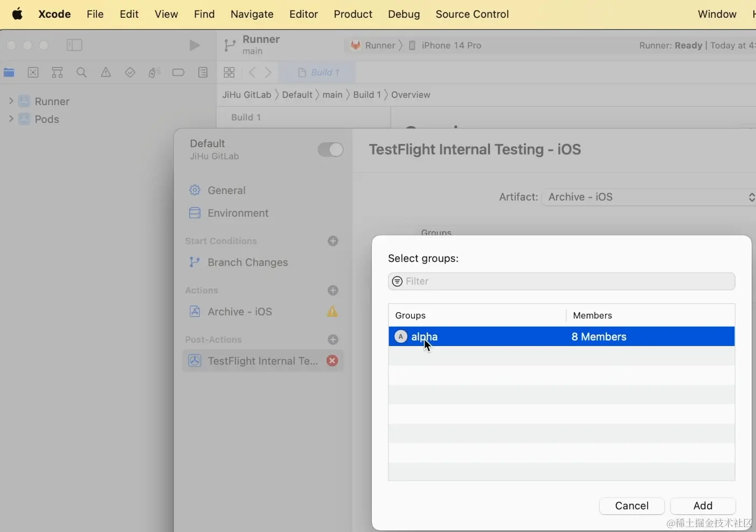The image size is (756, 532).
Task: Click JiHu GitLab in the breadcrumb
Action: [x=247, y=95]
